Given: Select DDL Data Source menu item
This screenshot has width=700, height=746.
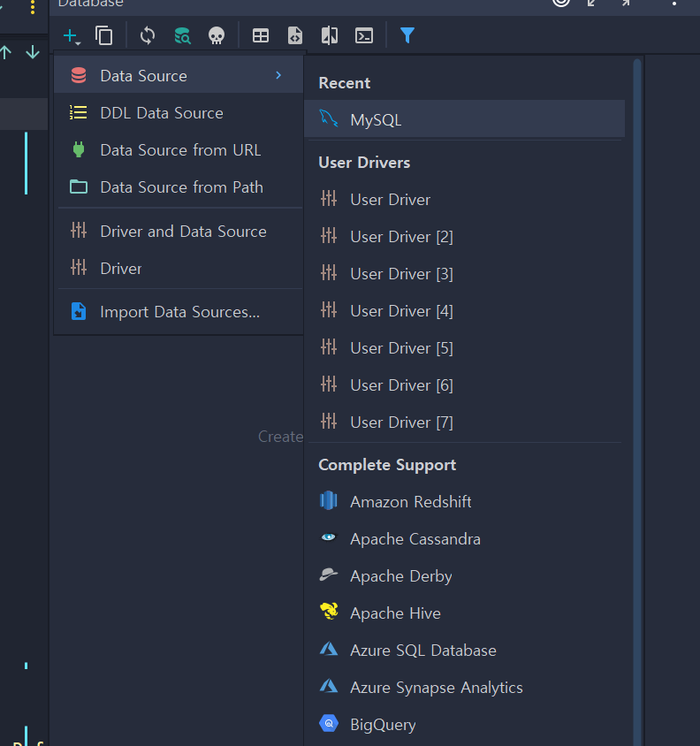Looking at the screenshot, I should tap(179, 113).
